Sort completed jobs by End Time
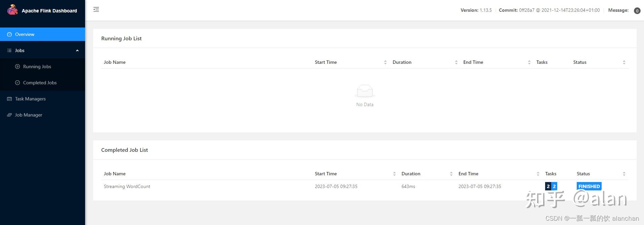This screenshot has width=644, height=225. click(x=538, y=174)
